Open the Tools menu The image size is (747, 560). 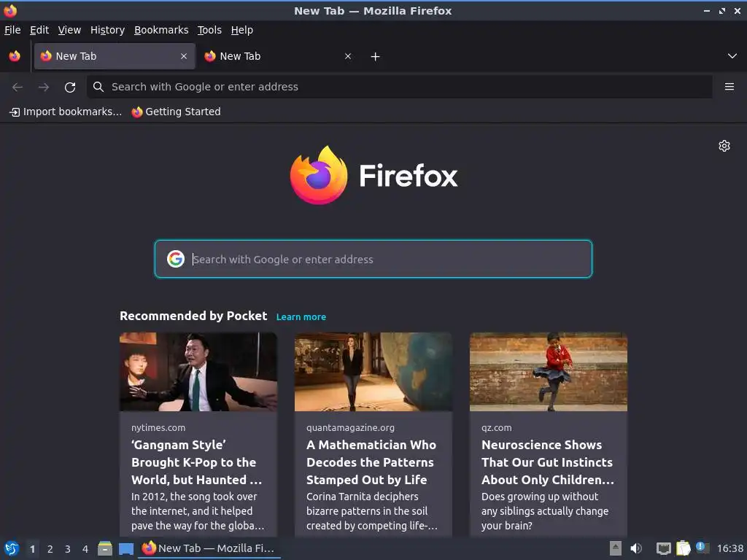point(209,30)
